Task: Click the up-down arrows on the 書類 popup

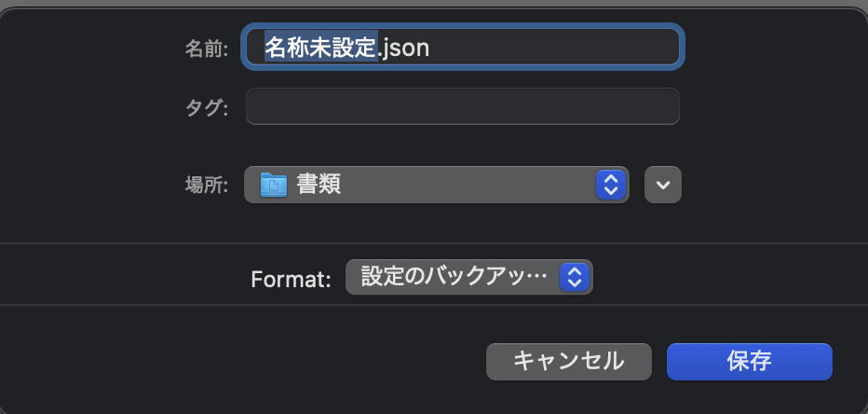Action: click(610, 185)
